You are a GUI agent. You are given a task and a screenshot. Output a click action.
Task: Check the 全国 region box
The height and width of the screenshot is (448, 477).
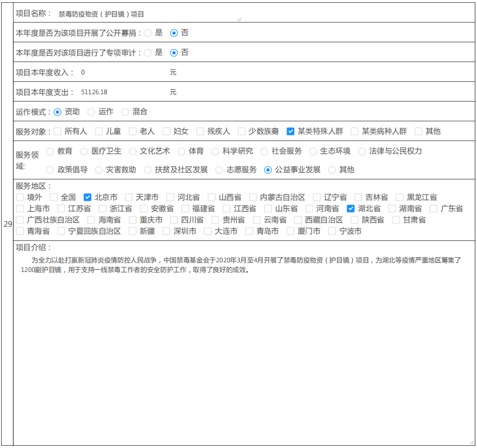pyautogui.click(x=54, y=197)
